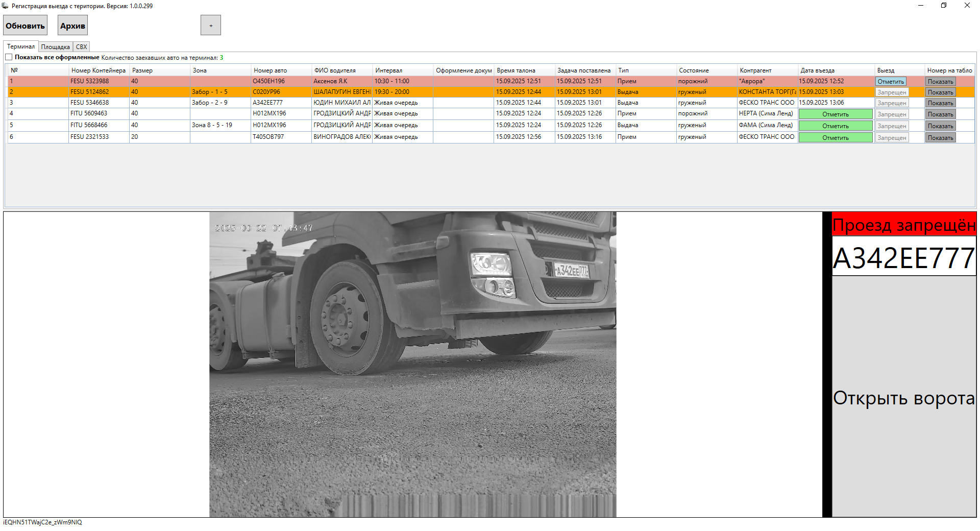Image resolution: width=980 pixels, height=531 pixels.
Task: Sort by Дата въезда column header
Action: (818, 70)
